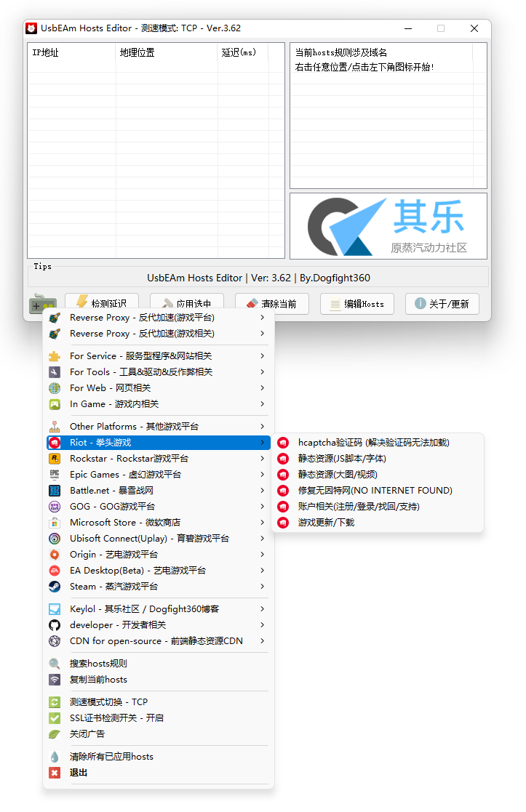Click the Ubisoft Connect swirl icon

pyautogui.click(x=55, y=539)
